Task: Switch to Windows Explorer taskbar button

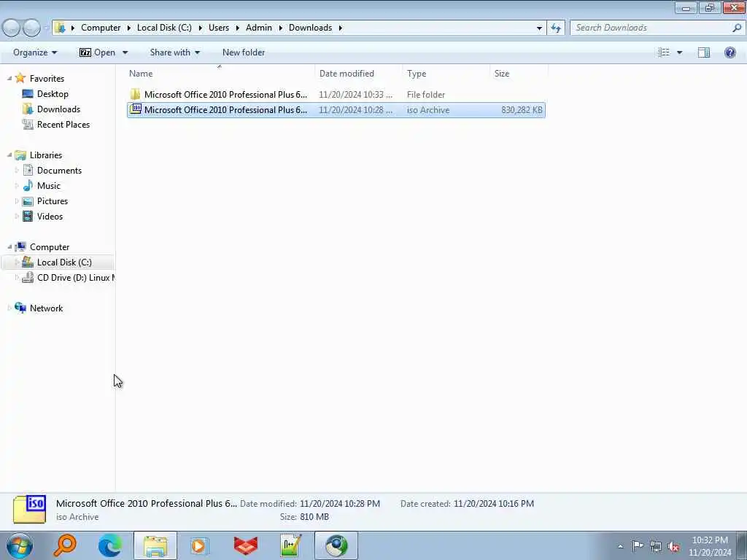Action: (155, 545)
